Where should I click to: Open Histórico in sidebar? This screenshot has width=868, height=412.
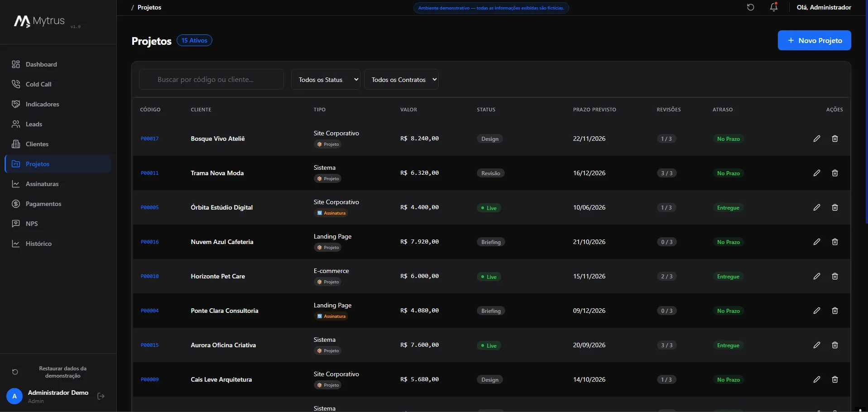click(58, 244)
